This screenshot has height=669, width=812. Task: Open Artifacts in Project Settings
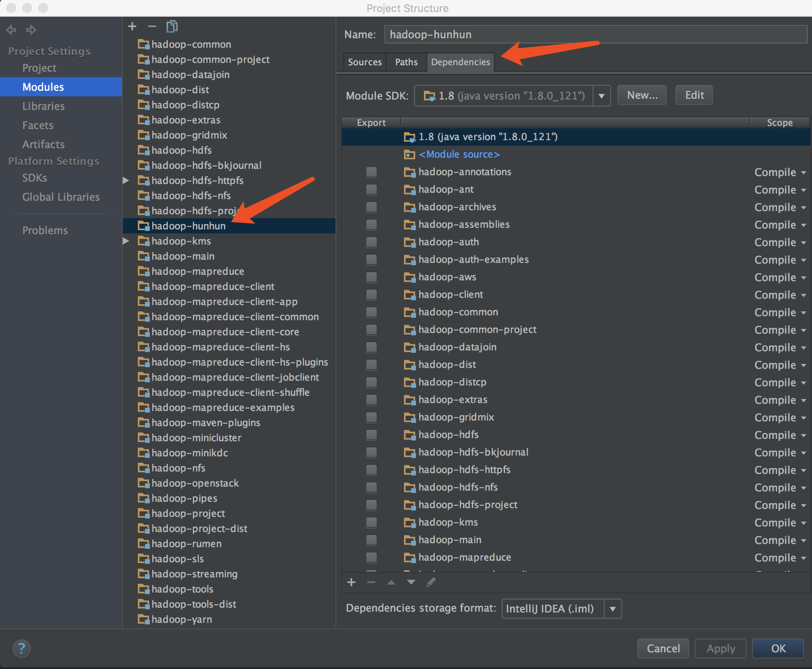[x=43, y=144]
